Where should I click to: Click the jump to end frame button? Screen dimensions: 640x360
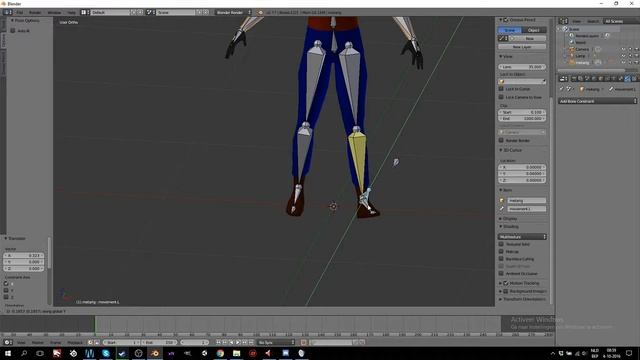coord(251,342)
